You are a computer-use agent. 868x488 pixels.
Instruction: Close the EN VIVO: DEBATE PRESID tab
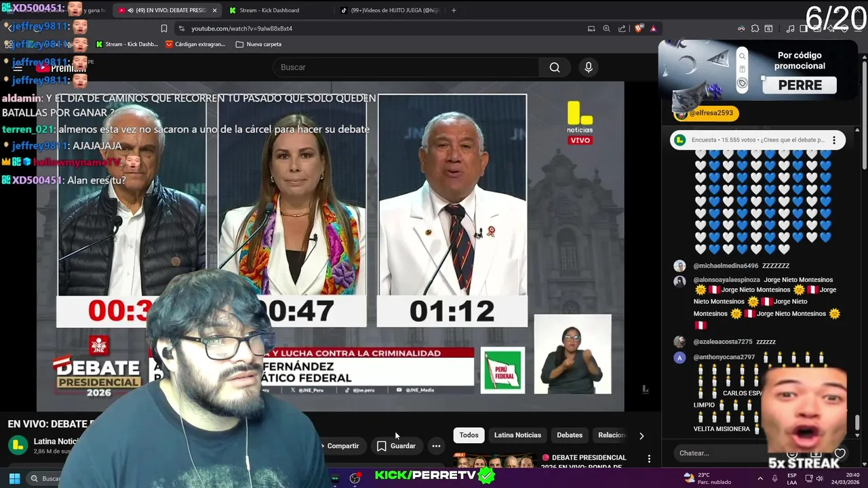coord(214,10)
